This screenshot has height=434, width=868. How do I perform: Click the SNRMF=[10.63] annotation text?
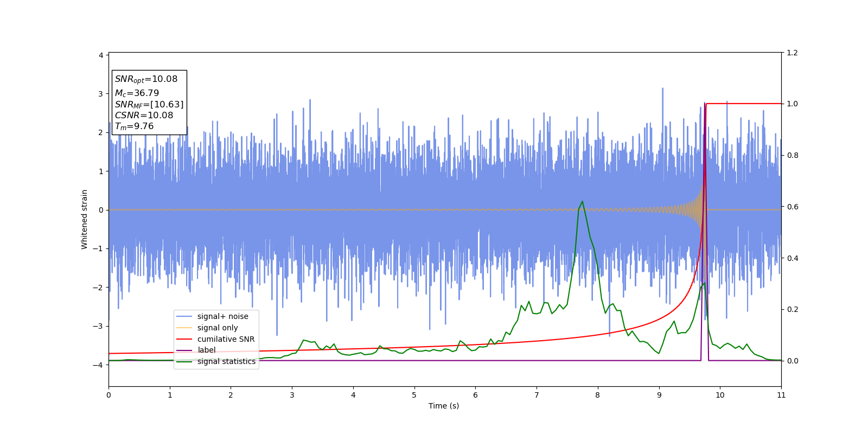click(149, 105)
